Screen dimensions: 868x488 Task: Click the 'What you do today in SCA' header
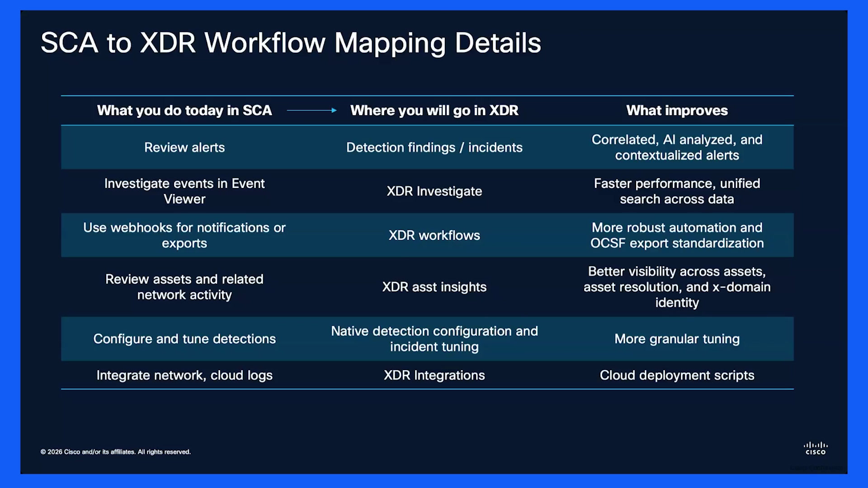[184, 110]
